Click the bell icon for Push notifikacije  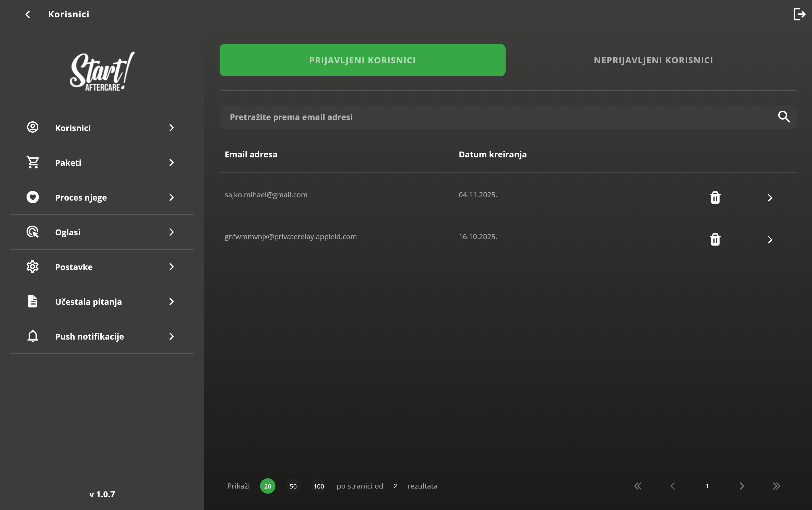(x=33, y=336)
